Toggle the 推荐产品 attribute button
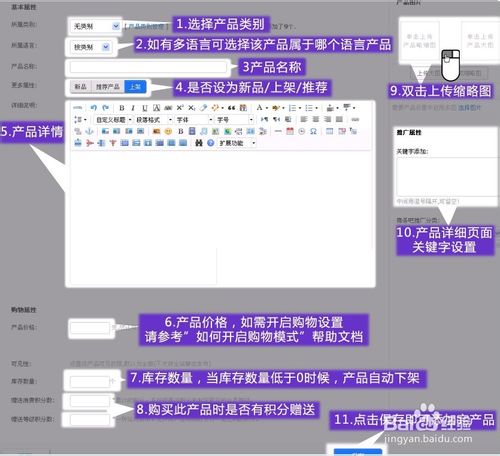 click(108, 87)
